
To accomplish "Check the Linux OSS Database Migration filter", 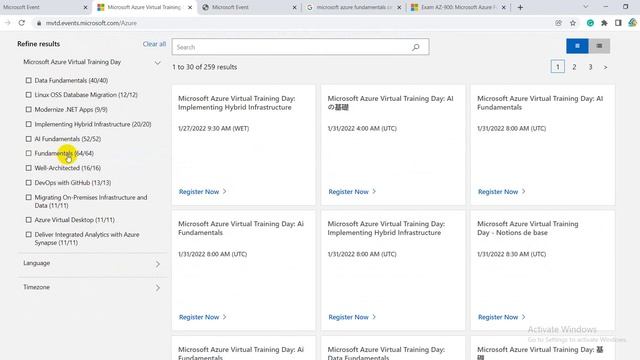I will tap(29, 95).
